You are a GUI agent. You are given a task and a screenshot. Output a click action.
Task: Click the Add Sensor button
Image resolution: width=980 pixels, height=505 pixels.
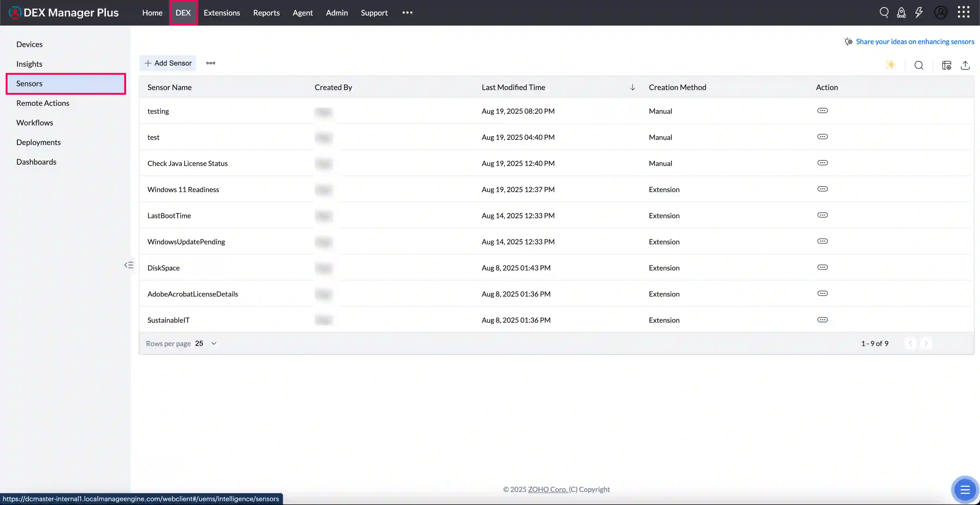point(168,63)
